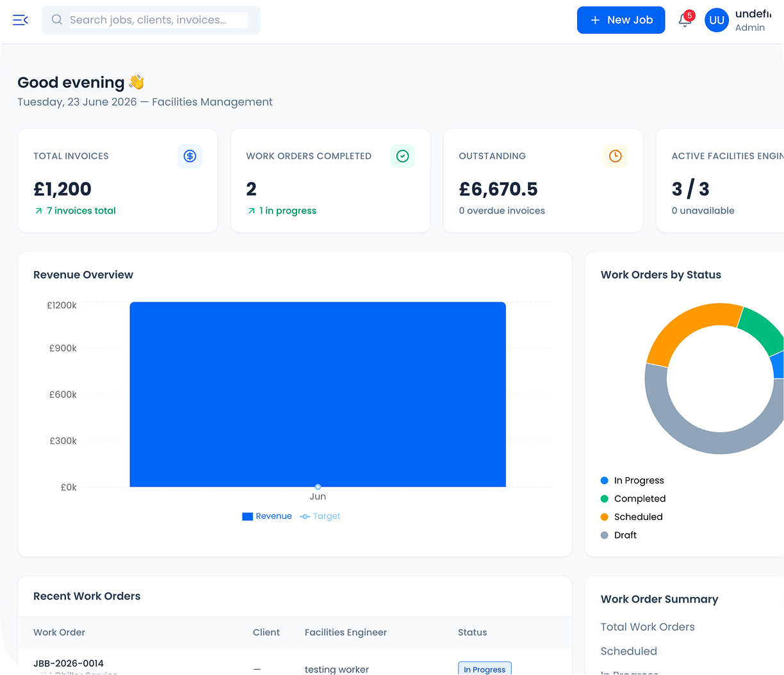Click the 0 unavailable text

tap(703, 211)
